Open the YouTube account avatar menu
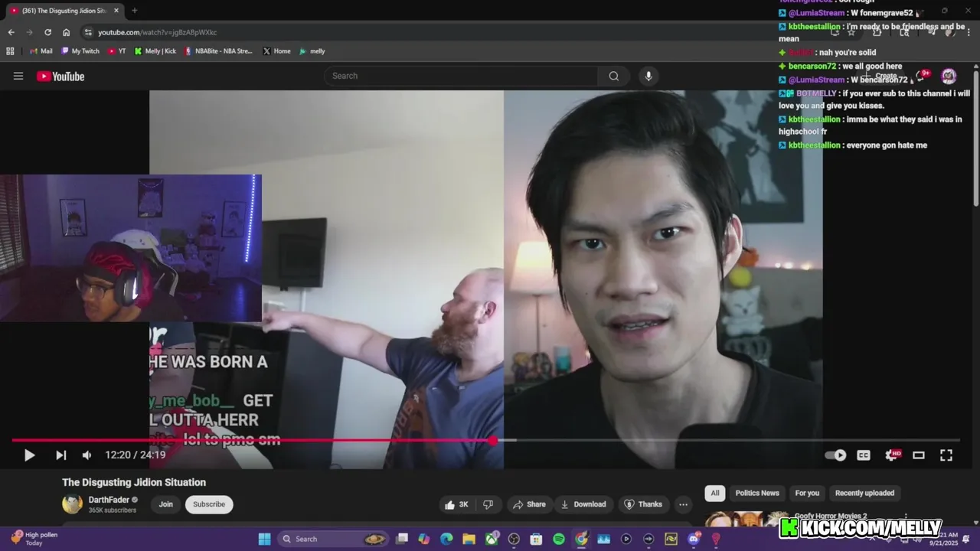This screenshot has height=551, width=980. [x=949, y=76]
